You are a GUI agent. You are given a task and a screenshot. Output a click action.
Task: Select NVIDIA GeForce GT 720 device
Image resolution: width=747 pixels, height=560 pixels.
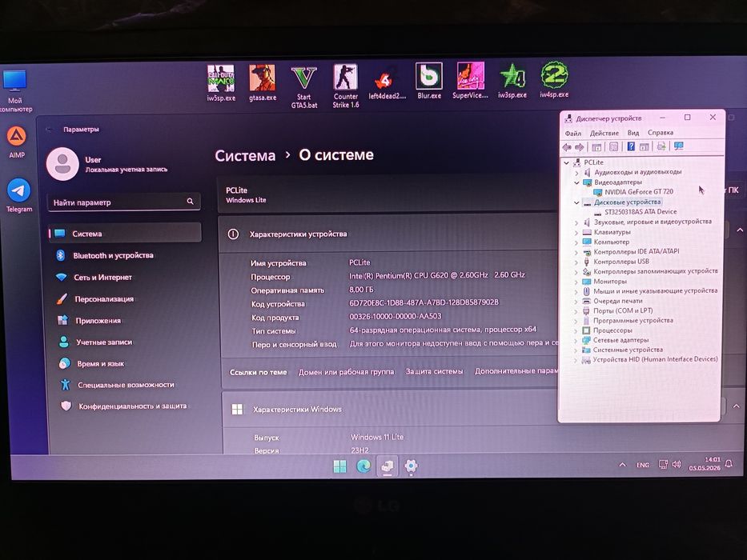click(x=639, y=192)
